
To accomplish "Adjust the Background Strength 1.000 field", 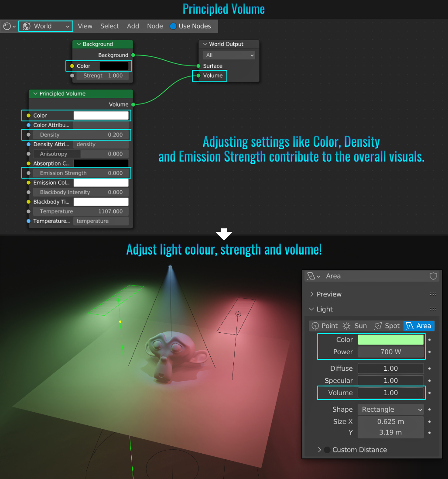I will point(102,76).
